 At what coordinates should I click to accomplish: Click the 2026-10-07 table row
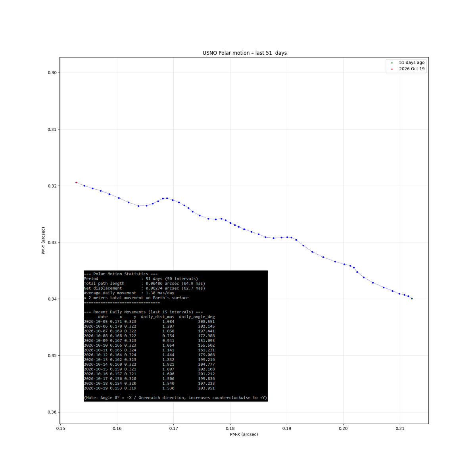pyautogui.click(x=149, y=331)
